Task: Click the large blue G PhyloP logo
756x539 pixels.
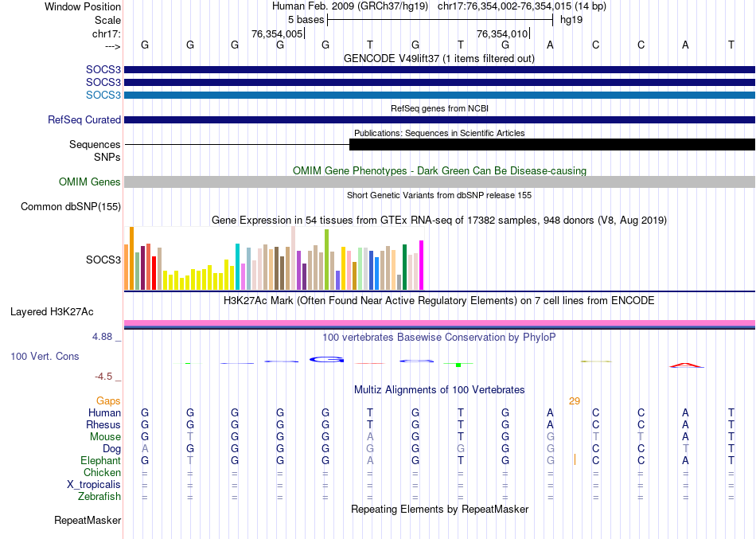Action: (326, 360)
